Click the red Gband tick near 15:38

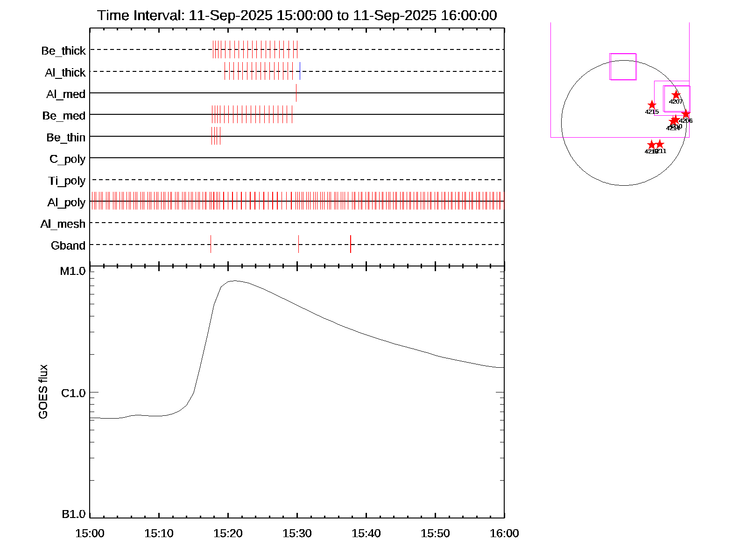350,244
